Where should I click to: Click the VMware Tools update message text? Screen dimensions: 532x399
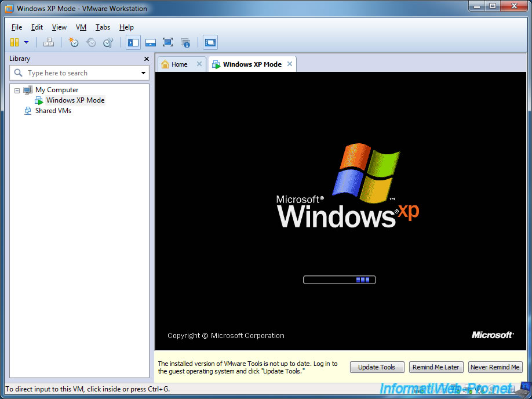(x=247, y=368)
